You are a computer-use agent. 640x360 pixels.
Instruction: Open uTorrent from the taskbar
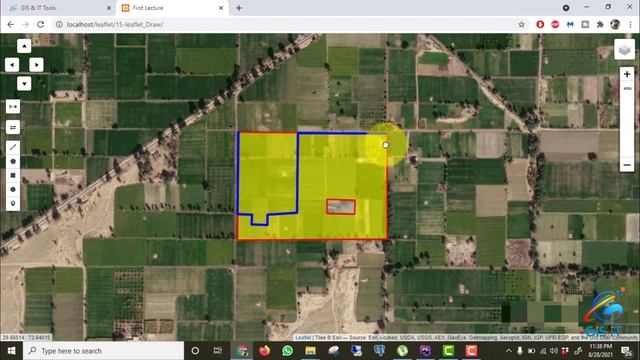(402, 351)
